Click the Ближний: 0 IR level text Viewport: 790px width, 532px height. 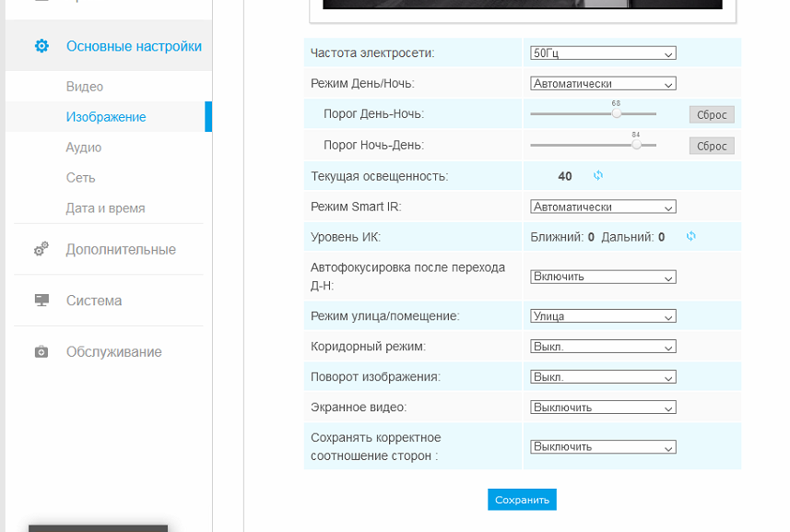[x=562, y=237]
